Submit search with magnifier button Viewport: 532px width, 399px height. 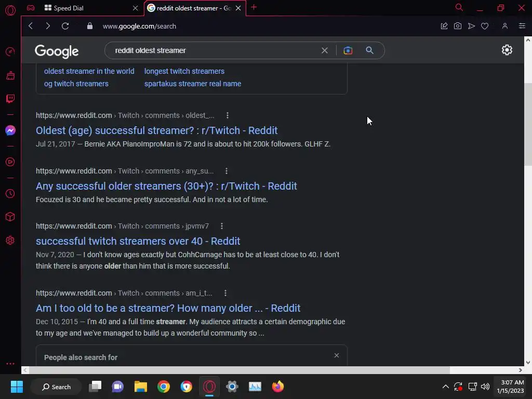click(369, 50)
